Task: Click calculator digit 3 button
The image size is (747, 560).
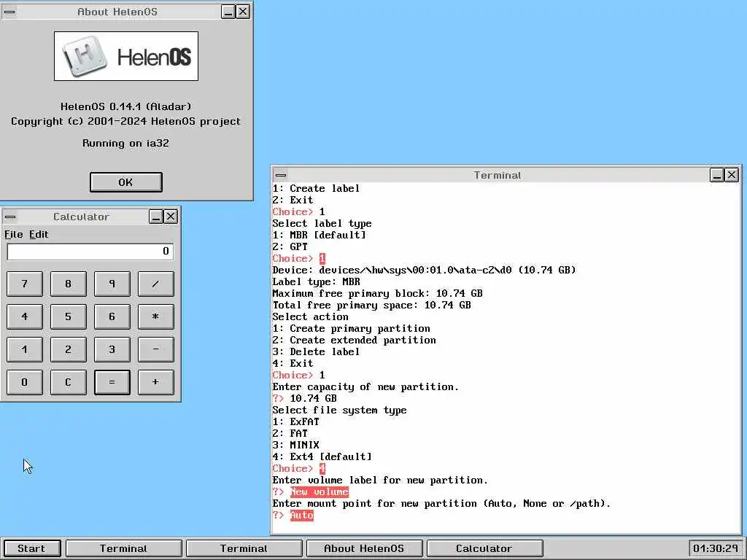Action: pos(112,349)
